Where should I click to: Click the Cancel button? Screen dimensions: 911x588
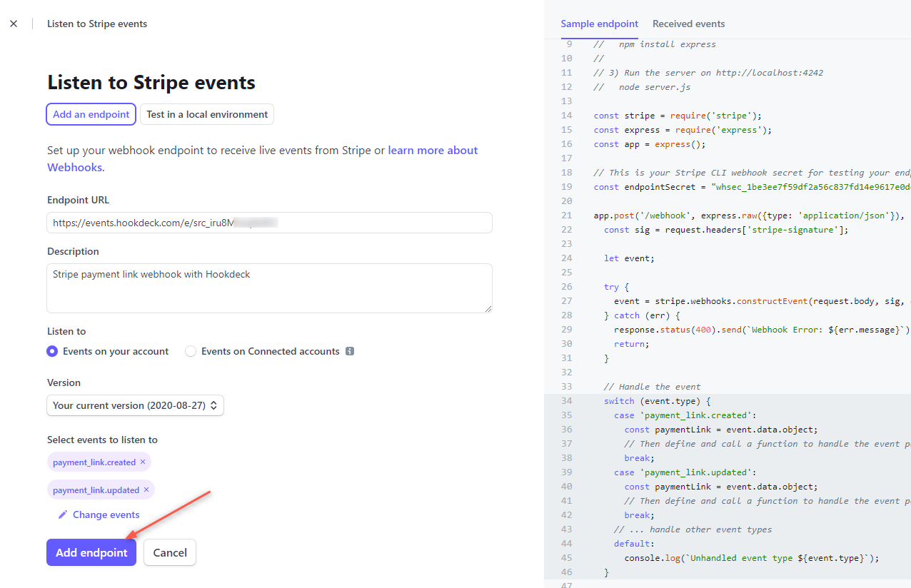click(x=170, y=552)
